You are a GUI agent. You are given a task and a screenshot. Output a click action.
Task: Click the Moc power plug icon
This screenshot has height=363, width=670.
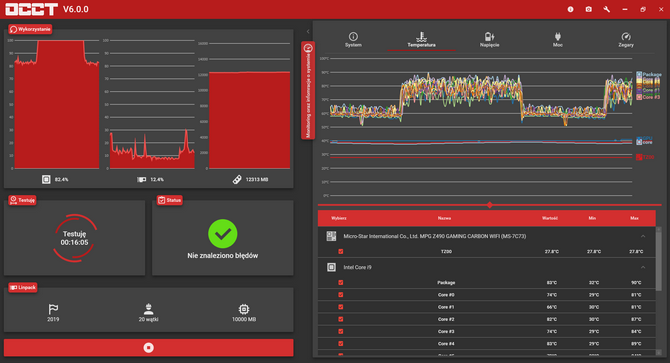pyautogui.click(x=558, y=36)
